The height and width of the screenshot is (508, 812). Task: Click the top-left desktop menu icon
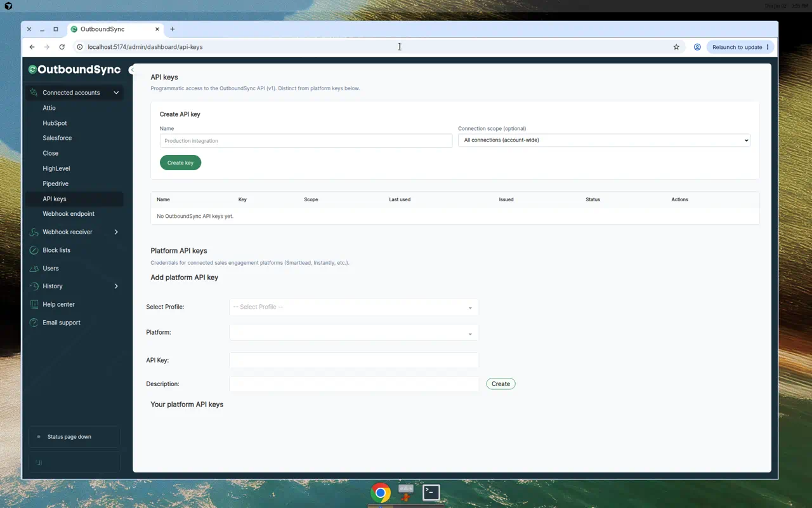pos(8,6)
